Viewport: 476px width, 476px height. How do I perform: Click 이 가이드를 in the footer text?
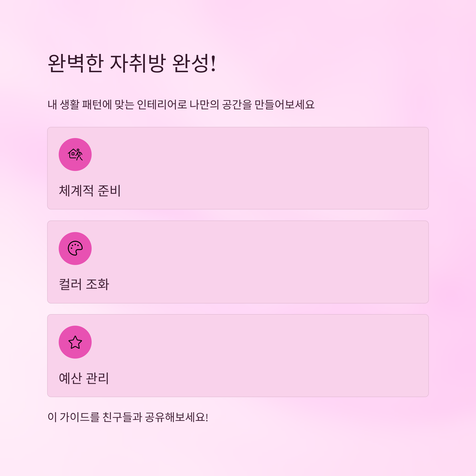(x=73, y=417)
